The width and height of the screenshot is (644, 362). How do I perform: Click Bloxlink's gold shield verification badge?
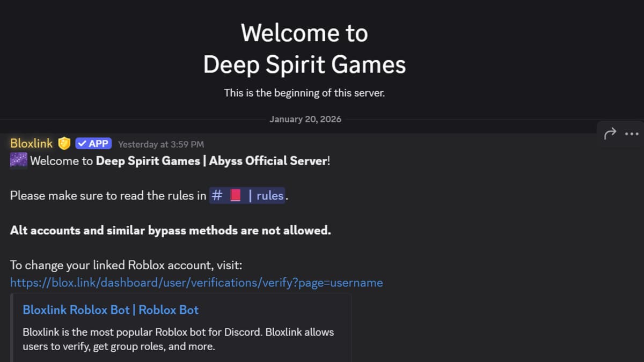click(63, 143)
